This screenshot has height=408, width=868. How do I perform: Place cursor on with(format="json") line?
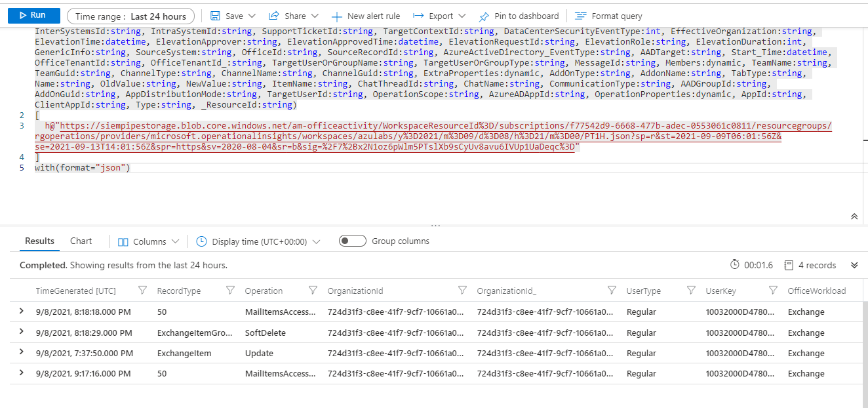pos(83,168)
